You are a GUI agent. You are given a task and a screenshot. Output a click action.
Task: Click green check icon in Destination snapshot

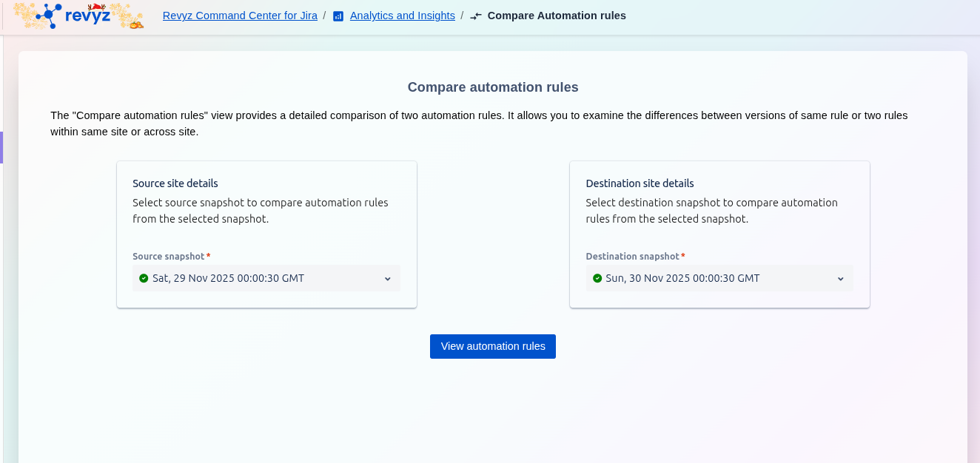(597, 278)
